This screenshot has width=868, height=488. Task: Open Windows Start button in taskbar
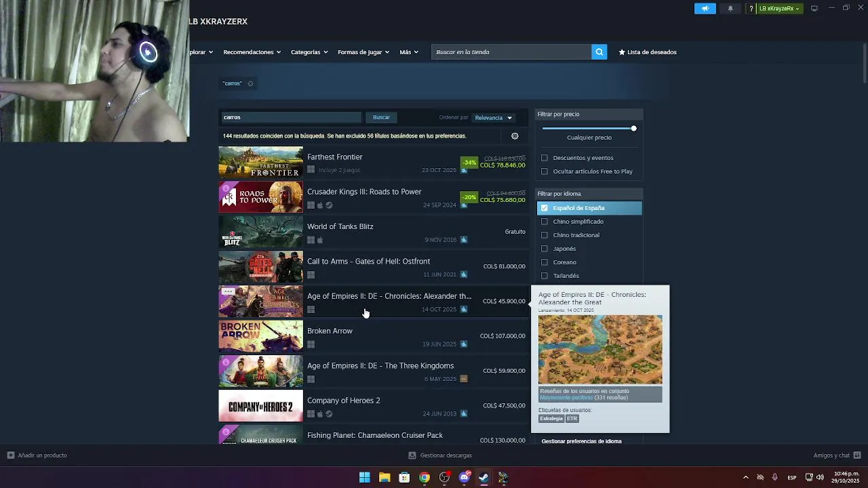click(x=364, y=477)
